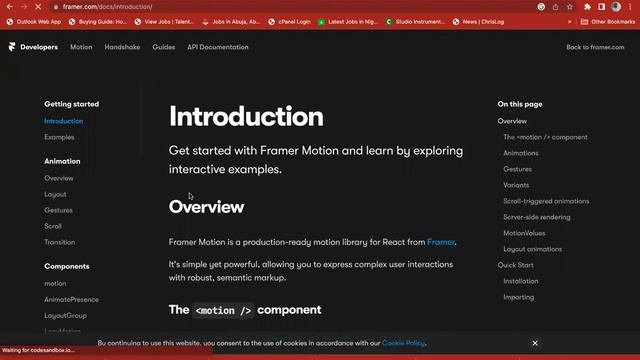
Task: Open the Handshake nav item
Action: [x=122, y=47]
